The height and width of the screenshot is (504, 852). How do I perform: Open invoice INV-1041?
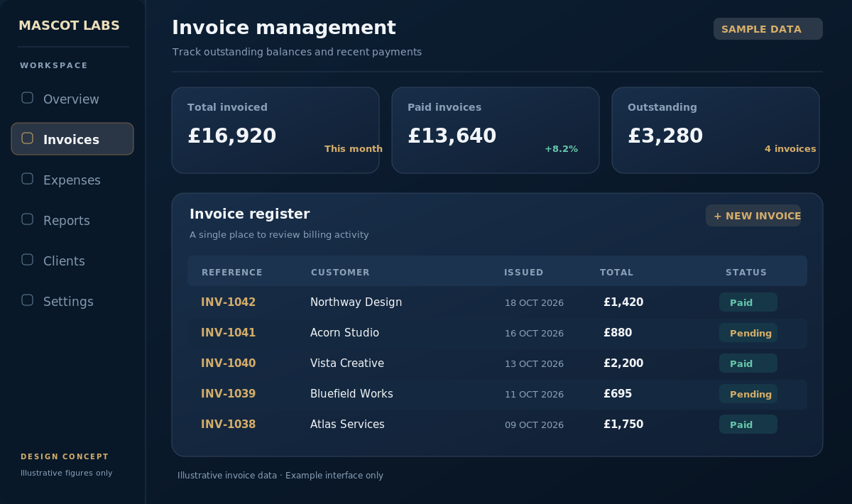tap(228, 333)
